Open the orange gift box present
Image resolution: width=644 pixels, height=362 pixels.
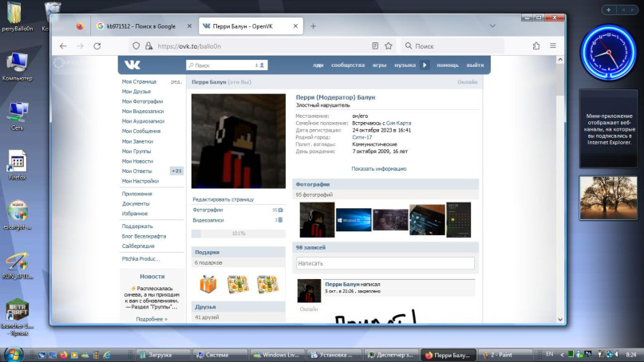207,283
